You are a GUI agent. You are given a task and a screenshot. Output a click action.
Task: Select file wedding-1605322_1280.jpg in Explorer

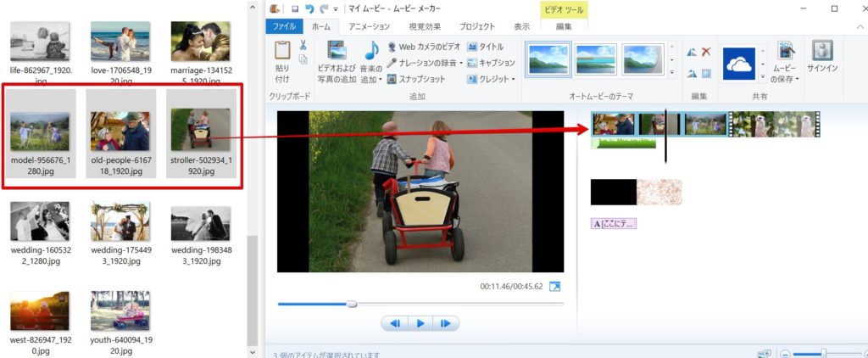pyautogui.click(x=40, y=232)
